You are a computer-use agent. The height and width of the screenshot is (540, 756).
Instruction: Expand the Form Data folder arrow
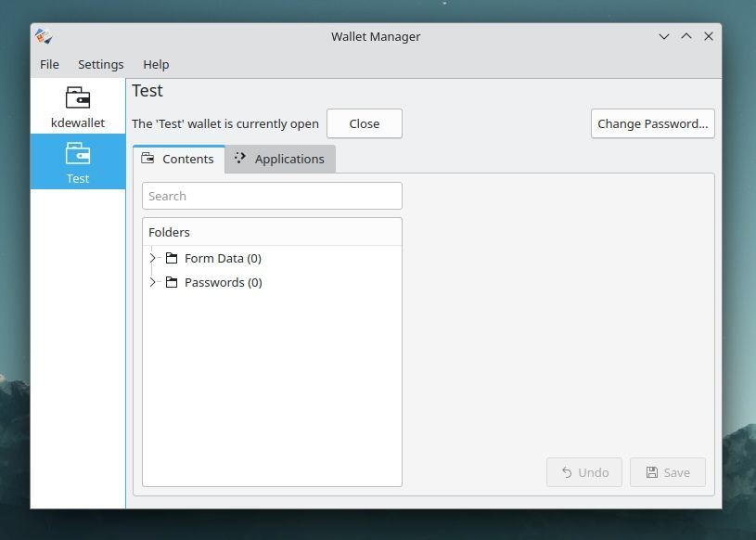coord(153,259)
